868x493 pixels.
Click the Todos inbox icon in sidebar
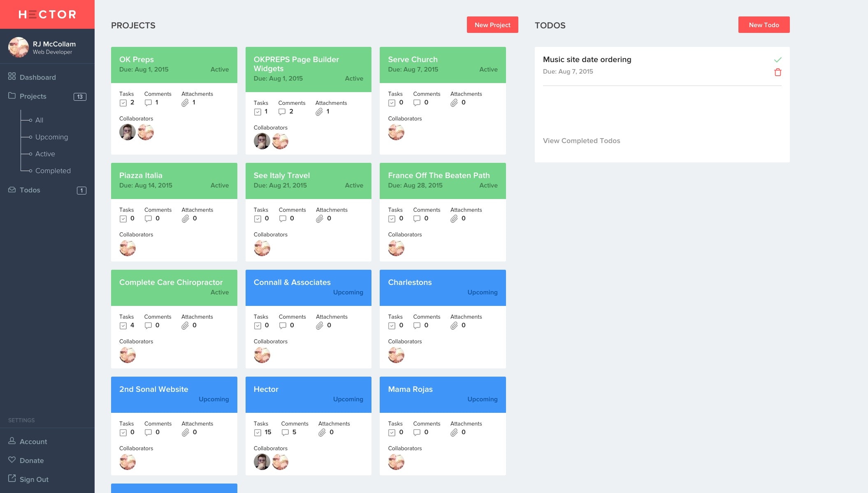[x=12, y=190]
